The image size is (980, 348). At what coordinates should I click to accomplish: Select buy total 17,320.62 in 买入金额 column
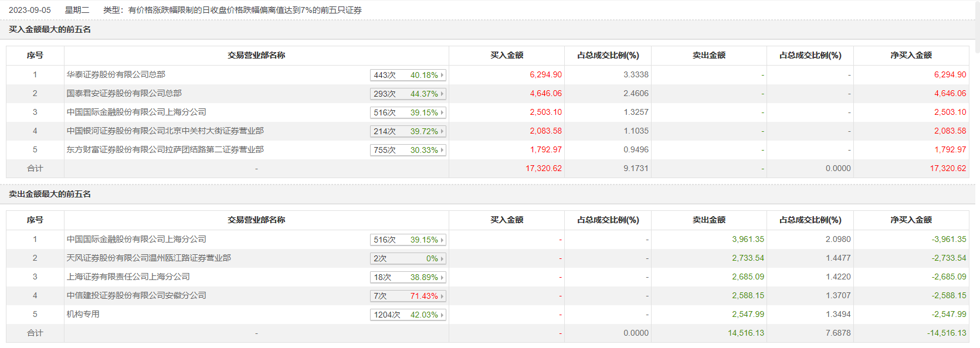pyautogui.click(x=544, y=168)
